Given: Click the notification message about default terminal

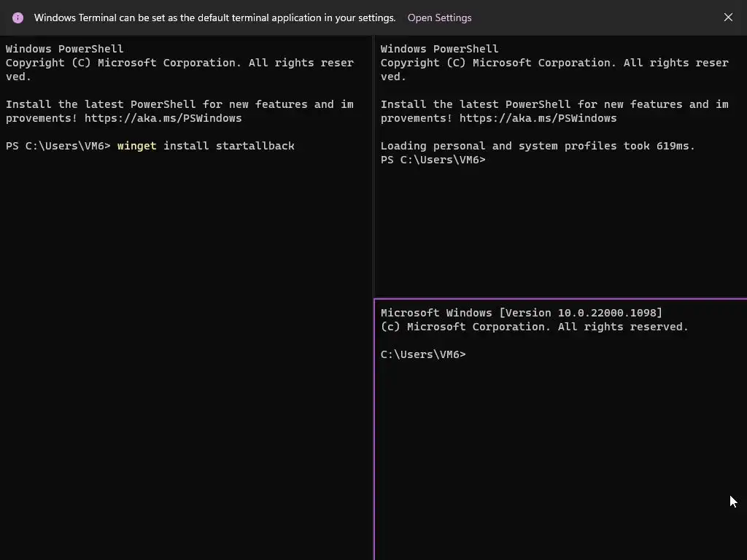Looking at the screenshot, I should pyautogui.click(x=215, y=17).
